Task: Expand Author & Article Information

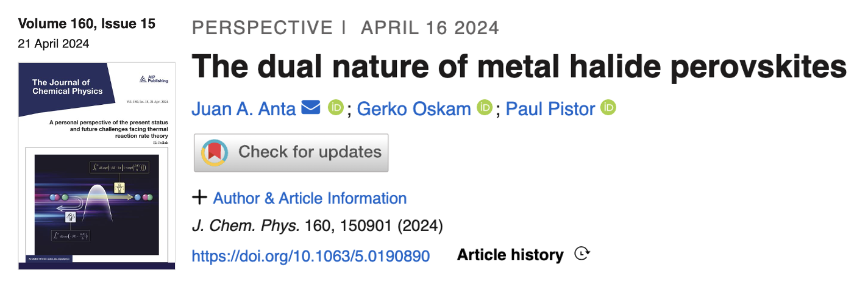Action: (x=310, y=198)
